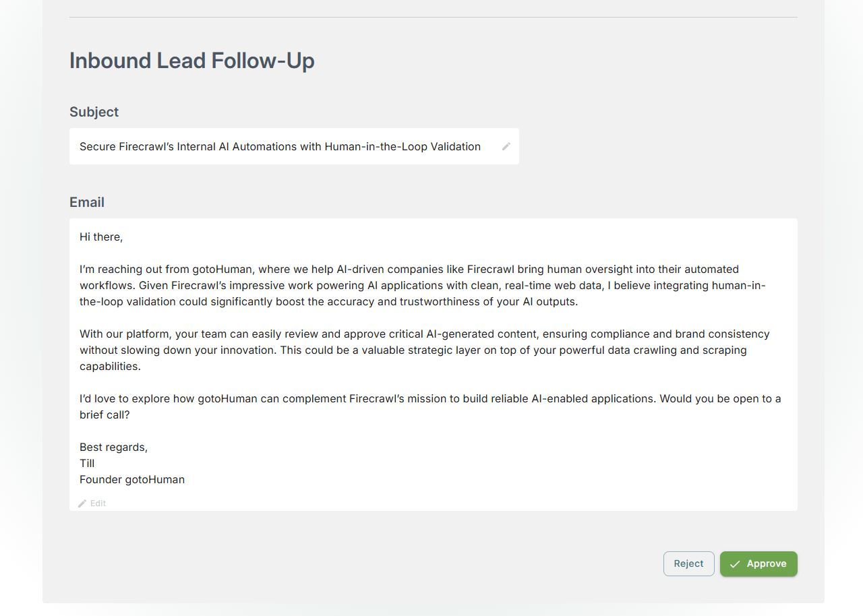
Task: Approve the Inbound Lead Follow-Up email
Action: (x=758, y=564)
